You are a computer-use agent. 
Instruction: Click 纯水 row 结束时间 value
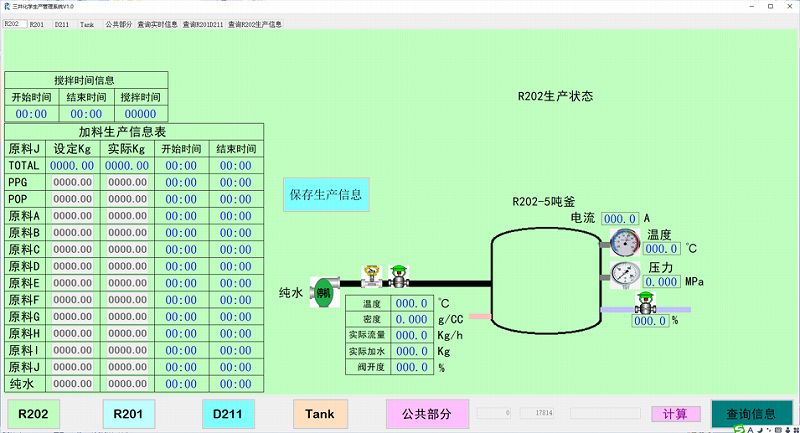[x=236, y=384]
